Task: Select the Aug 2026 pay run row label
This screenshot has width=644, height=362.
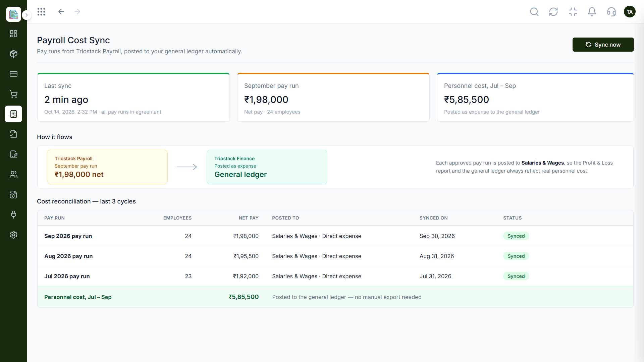Action: tap(68, 256)
